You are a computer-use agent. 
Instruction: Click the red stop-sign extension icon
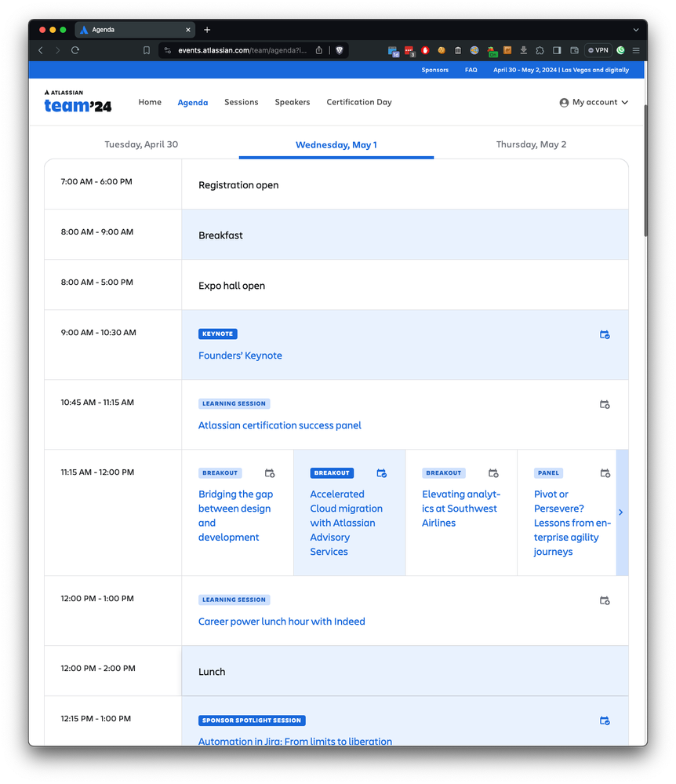click(425, 50)
